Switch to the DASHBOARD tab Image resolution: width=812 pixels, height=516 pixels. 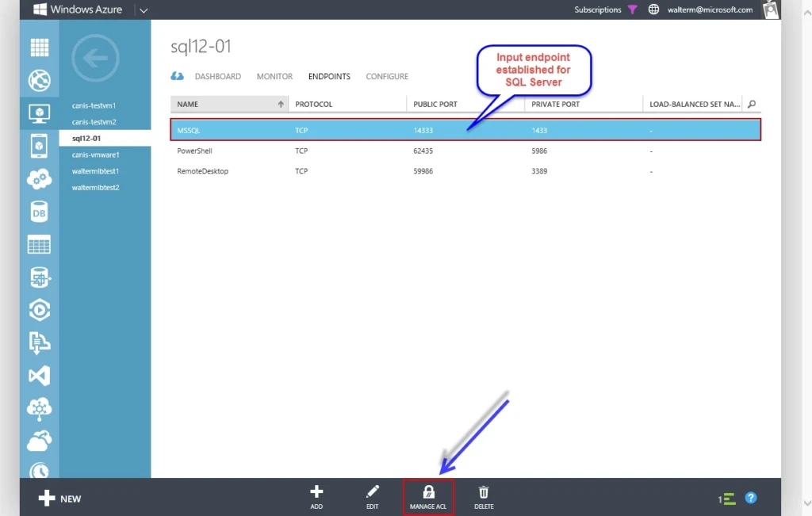click(217, 77)
